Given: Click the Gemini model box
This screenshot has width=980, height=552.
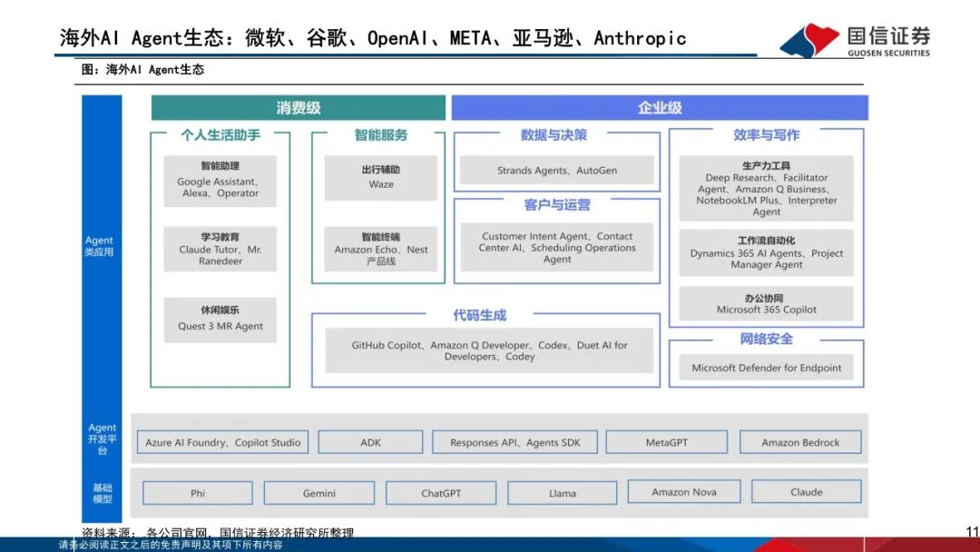Looking at the screenshot, I should click(318, 493).
